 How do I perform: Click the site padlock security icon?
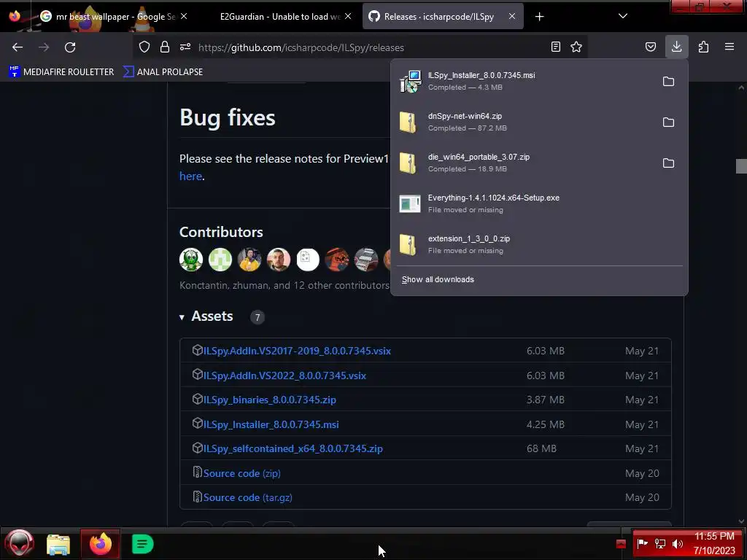[165, 47]
